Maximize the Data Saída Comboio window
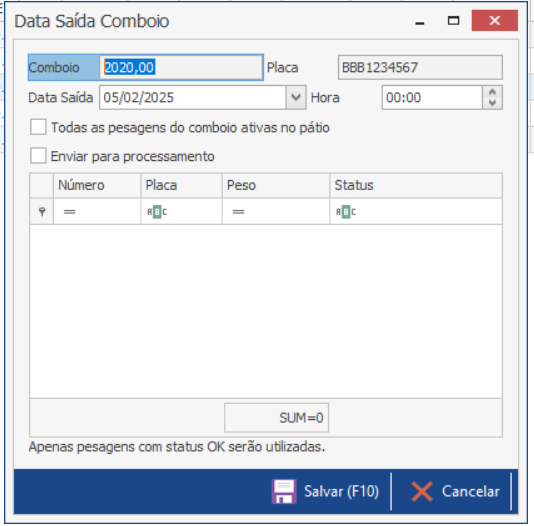534x526 pixels. click(453, 21)
